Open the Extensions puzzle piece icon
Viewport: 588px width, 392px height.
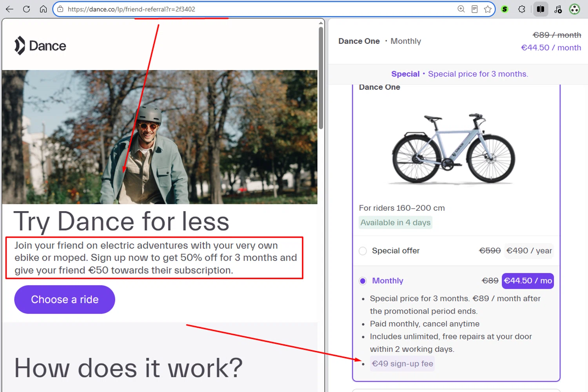coord(522,9)
